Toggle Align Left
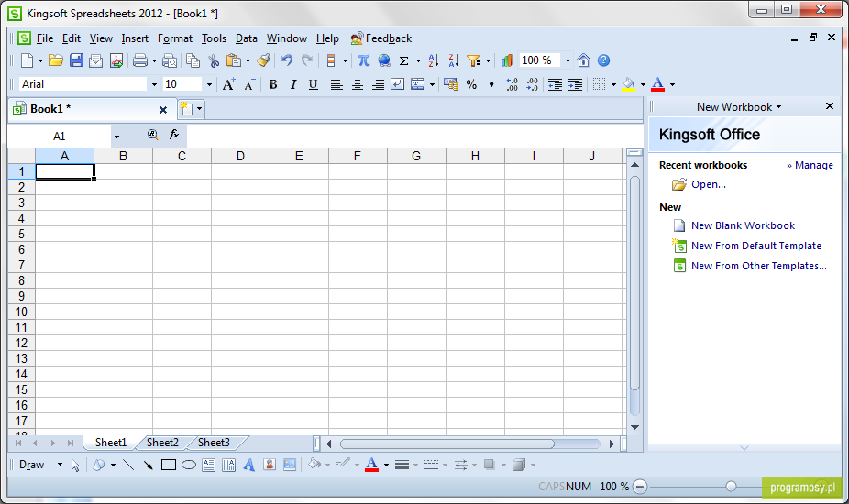The width and height of the screenshot is (849, 504). [x=336, y=84]
